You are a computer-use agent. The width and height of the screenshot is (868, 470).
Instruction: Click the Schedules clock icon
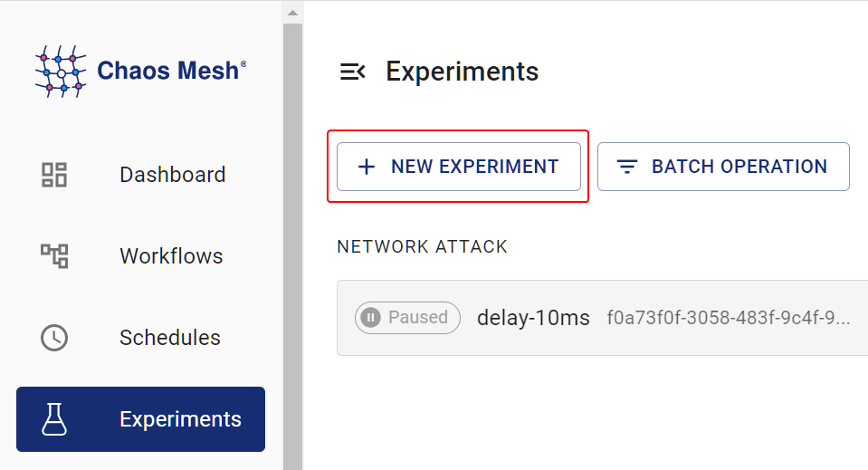[54, 338]
